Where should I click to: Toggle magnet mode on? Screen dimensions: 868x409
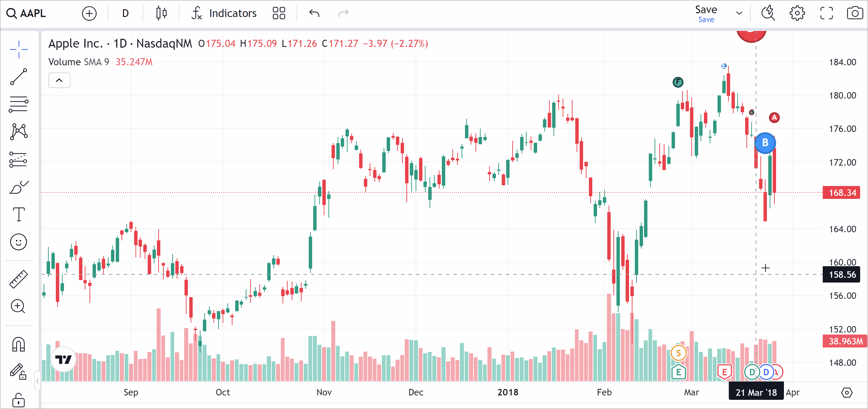coord(19,344)
